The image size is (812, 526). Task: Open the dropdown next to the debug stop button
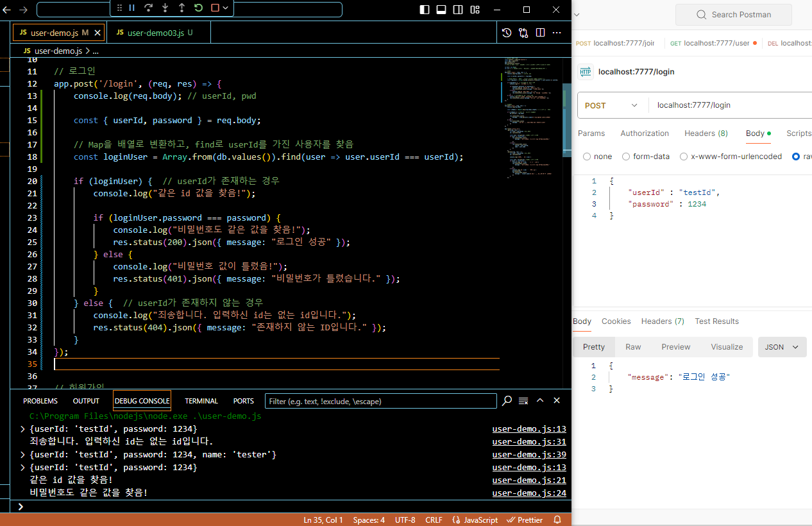point(226,8)
